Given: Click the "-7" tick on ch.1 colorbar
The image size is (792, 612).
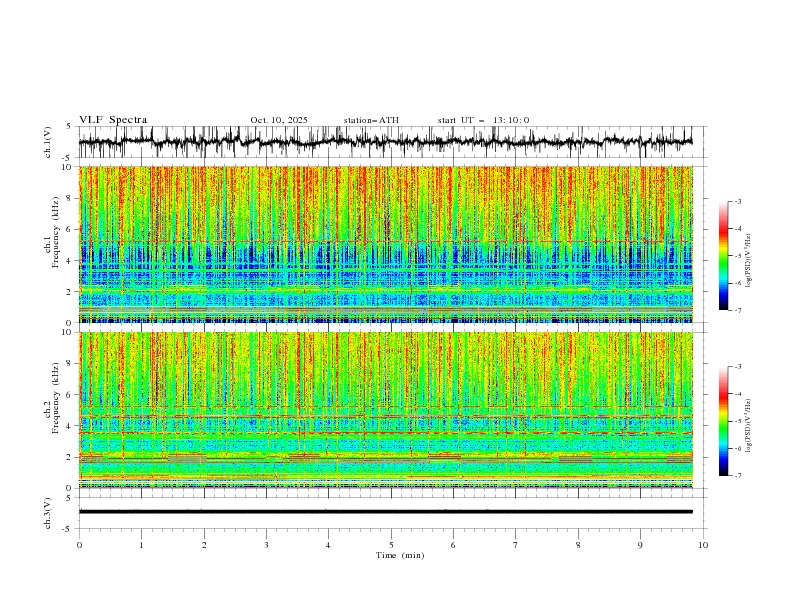Looking at the screenshot, I should click(x=738, y=310).
